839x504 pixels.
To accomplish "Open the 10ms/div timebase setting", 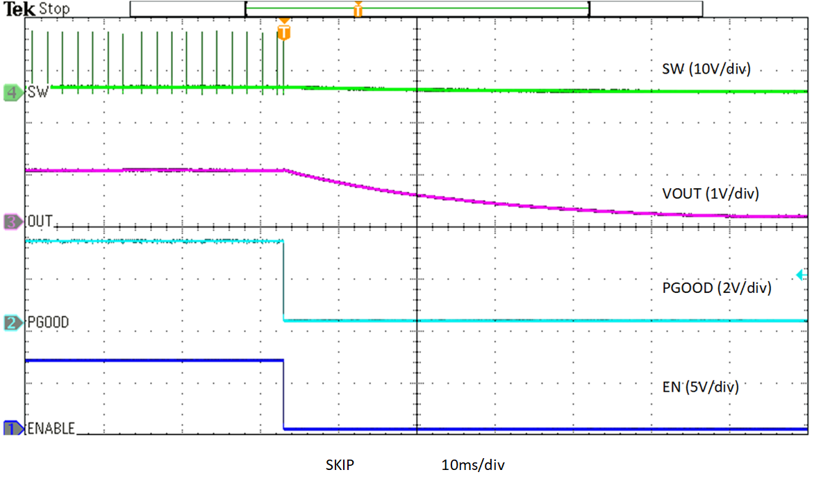I will coord(472,465).
